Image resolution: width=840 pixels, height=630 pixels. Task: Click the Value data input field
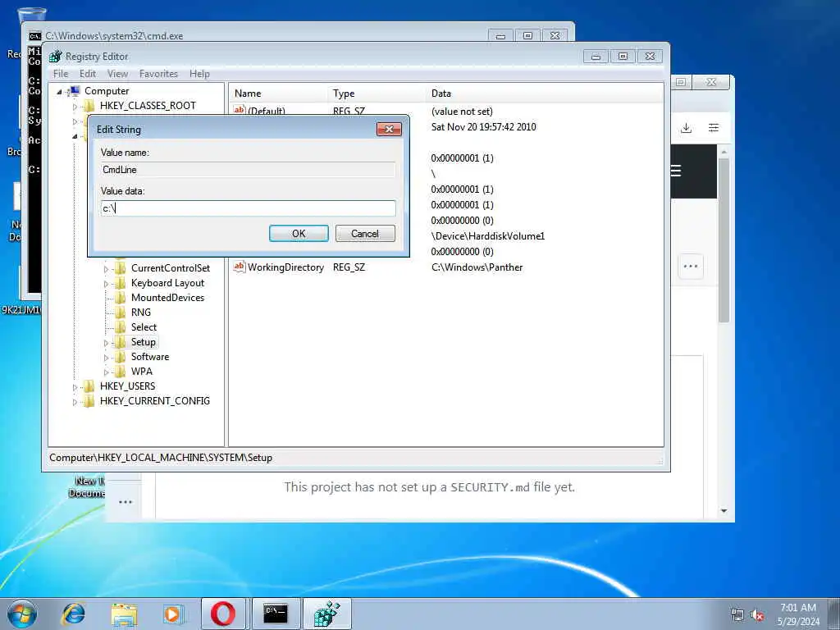coord(248,208)
